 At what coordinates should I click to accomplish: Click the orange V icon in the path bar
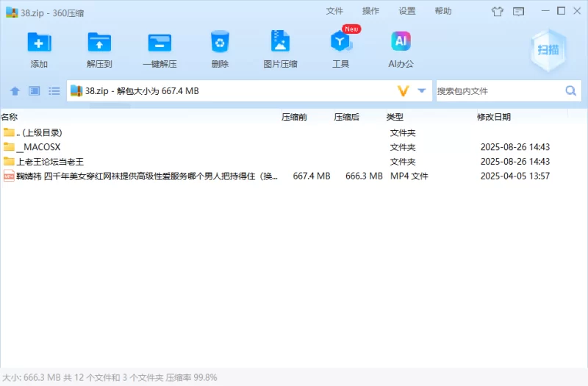click(x=403, y=90)
